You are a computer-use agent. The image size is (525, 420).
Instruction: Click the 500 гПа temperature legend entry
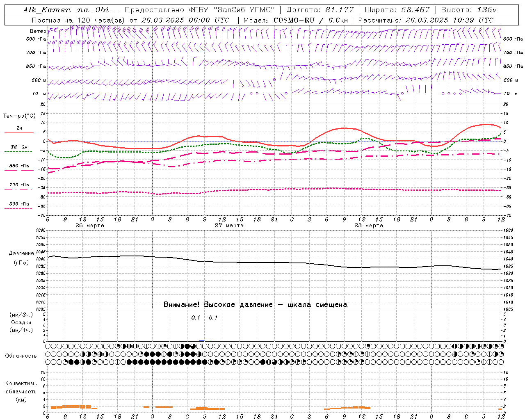point(19,204)
